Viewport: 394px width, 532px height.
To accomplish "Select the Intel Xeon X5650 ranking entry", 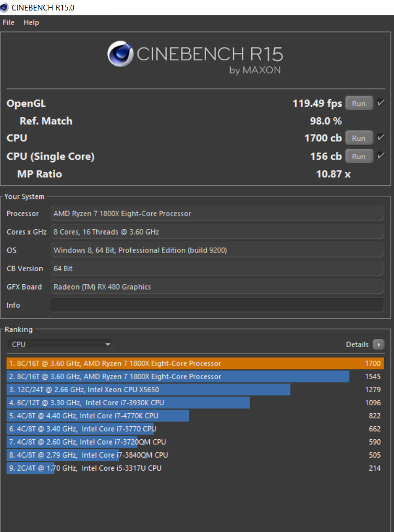I will (195, 390).
